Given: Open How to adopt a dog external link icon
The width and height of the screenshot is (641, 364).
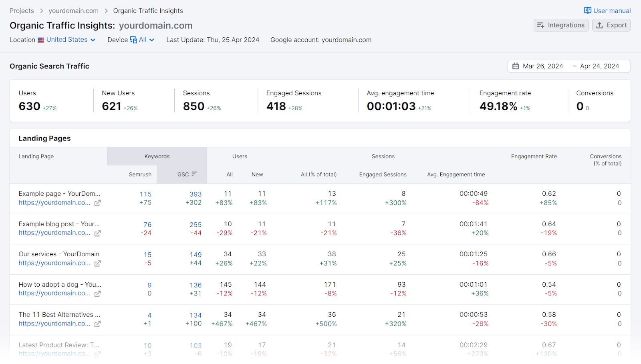Looking at the screenshot, I should click(x=97, y=293).
